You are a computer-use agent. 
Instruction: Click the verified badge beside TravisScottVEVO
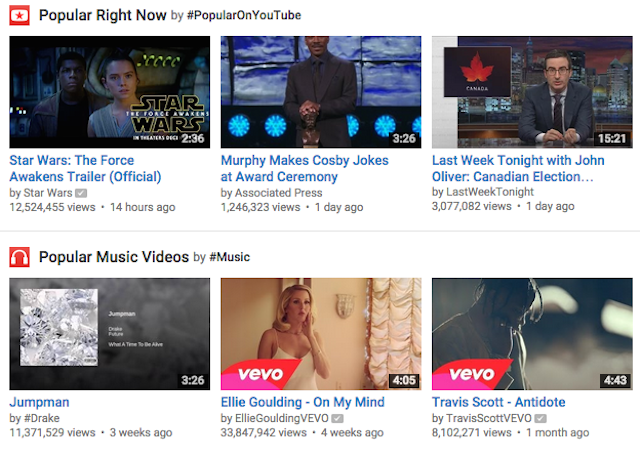(x=540, y=418)
